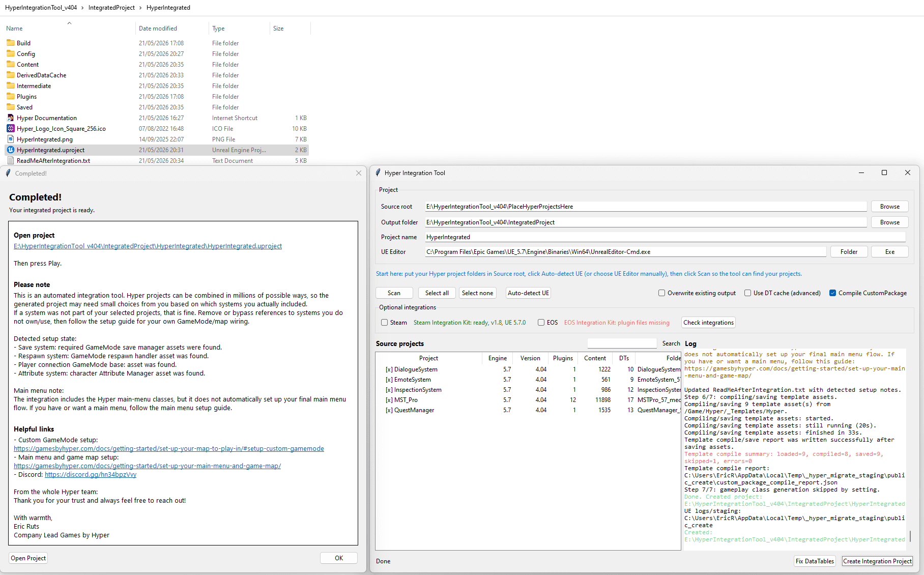Go to HyperIntegrationTool_v404 in breadcrumb
The width and height of the screenshot is (924, 575).
point(41,8)
